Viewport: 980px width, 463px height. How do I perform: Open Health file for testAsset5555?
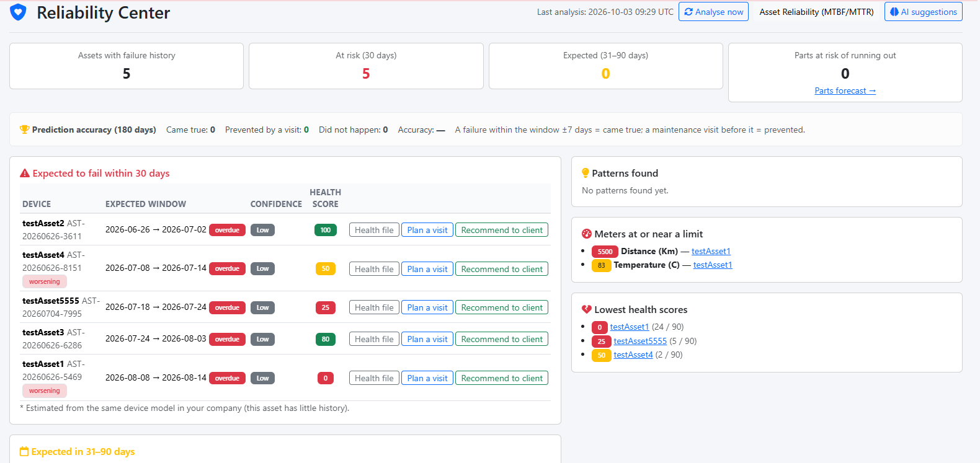point(374,307)
